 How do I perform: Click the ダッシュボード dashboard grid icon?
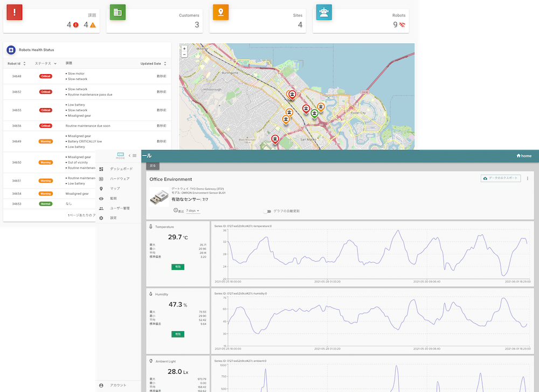[101, 169]
